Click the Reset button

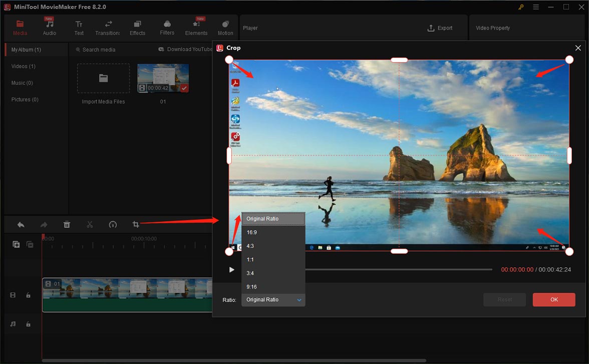(x=504, y=300)
